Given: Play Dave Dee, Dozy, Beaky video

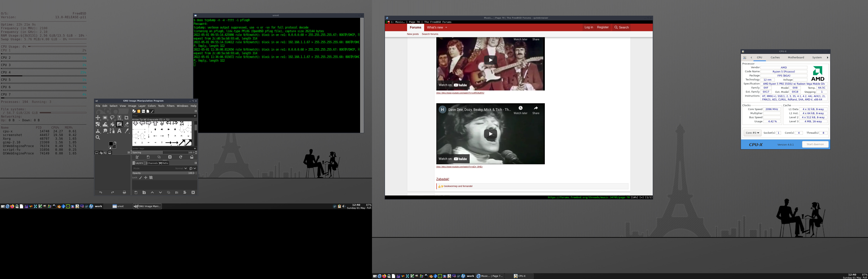Looking at the screenshot, I should point(490,134).
